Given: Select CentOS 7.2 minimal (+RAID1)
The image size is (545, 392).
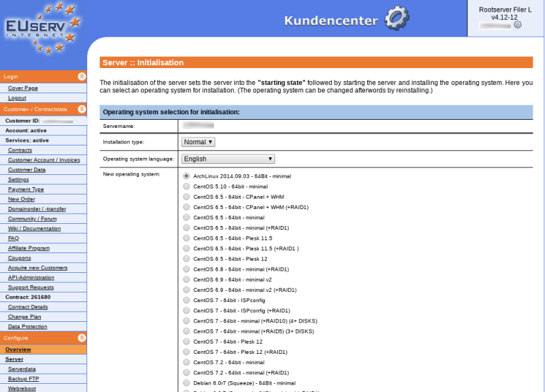Looking at the screenshot, I should [186, 372].
